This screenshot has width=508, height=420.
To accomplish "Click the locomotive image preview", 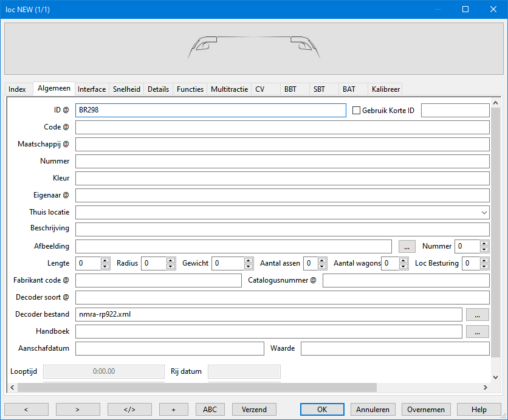I will pyautogui.click(x=253, y=48).
